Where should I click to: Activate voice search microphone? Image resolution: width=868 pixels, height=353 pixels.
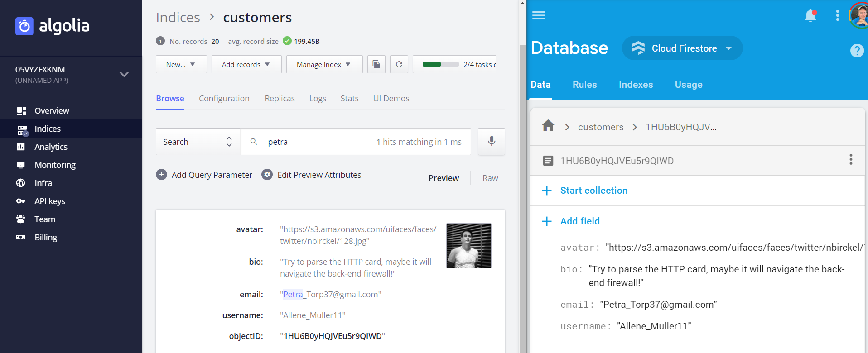[491, 142]
